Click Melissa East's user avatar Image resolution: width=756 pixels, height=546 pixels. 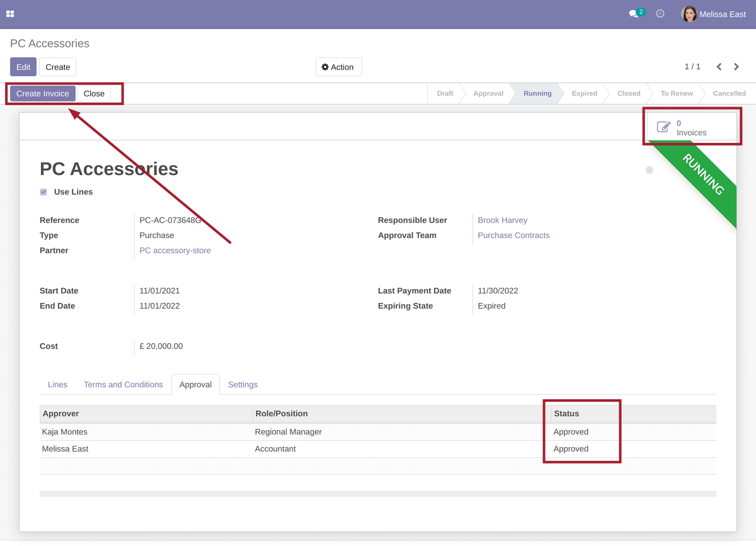click(689, 14)
